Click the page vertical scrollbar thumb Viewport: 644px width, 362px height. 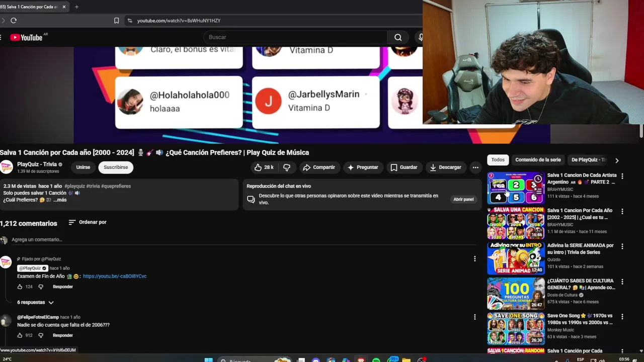641,130
